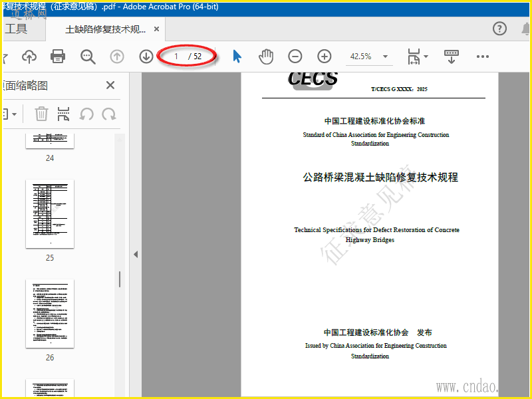Click the insert pages icon in thumbnails panel
The image size is (532, 399).
63,114
